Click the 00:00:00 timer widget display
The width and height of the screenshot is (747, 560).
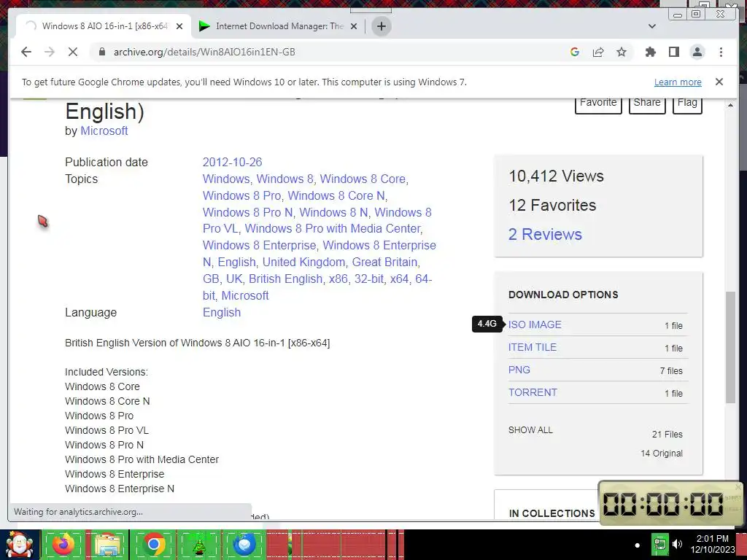pyautogui.click(x=663, y=504)
